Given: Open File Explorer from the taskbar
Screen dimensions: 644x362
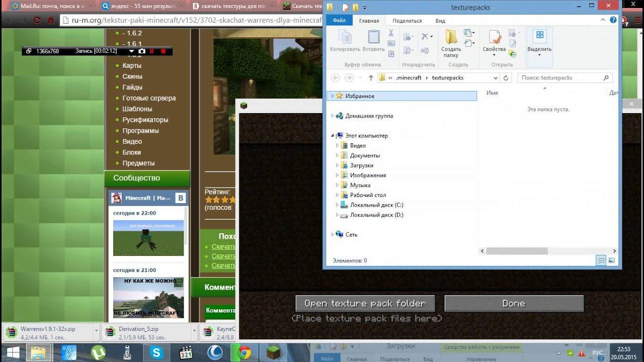Looking at the screenshot, I should click(x=39, y=353).
